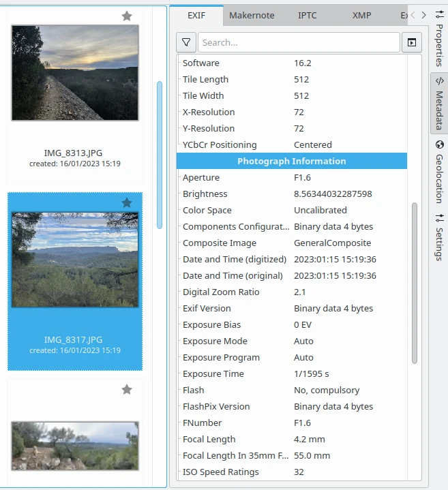The width and height of the screenshot is (448, 490).
Task: Switch to the IPTC tab
Action: 308,15
